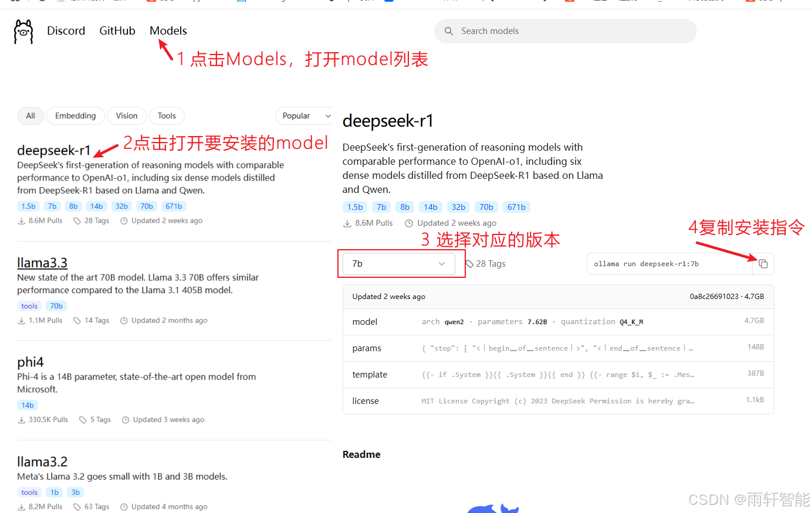Image resolution: width=812 pixels, height=513 pixels.
Task: Click the 14b tag under phi4
Action: 28,405
